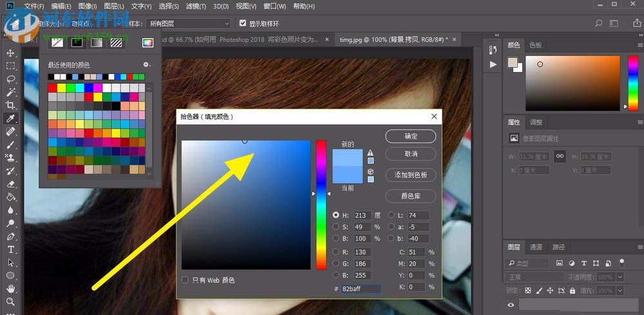Filter layers by pixel layer kind
Image resolution: width=644 pixels, height=315 pixels.
[x=559, y=263]
